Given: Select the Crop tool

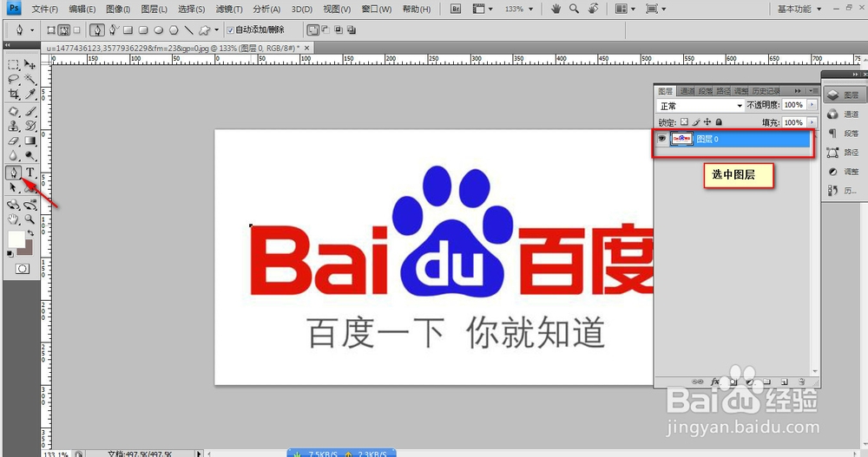Looking at the screenshot, I should [13, 94].
